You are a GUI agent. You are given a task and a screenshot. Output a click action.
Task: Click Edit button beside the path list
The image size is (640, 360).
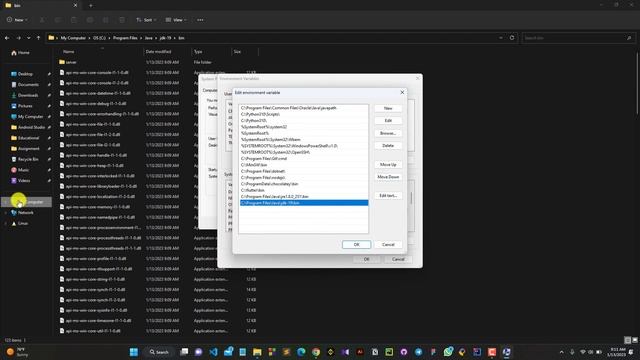click(388, 121)
